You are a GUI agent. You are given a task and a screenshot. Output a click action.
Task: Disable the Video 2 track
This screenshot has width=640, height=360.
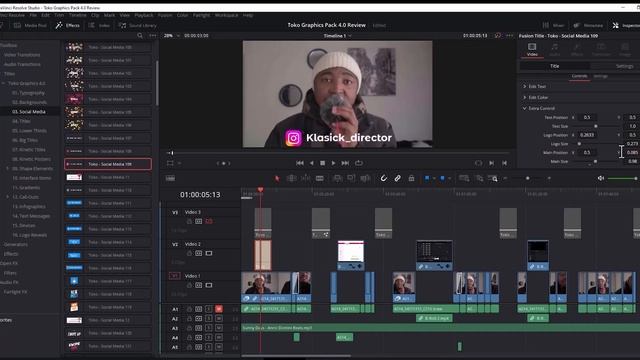coord(209,253)
